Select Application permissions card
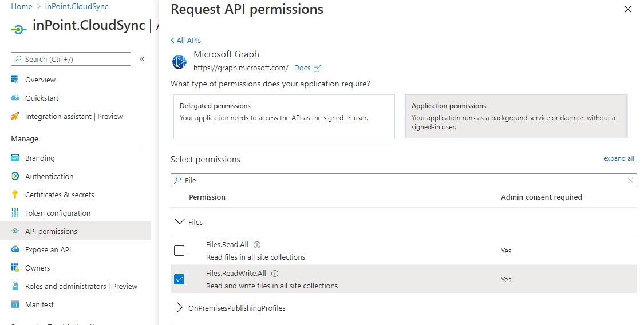The height and width of the screenshot is (325, 644). coord(516,117)
